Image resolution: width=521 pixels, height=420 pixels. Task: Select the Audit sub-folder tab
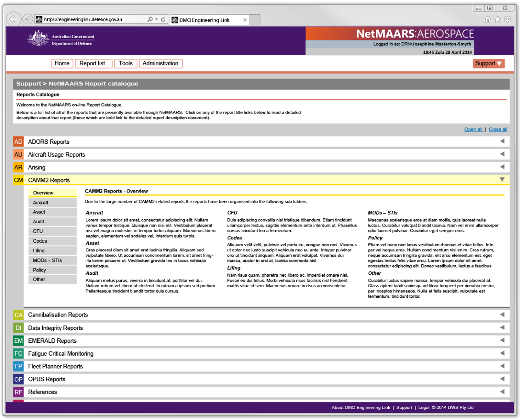(52, 221)
